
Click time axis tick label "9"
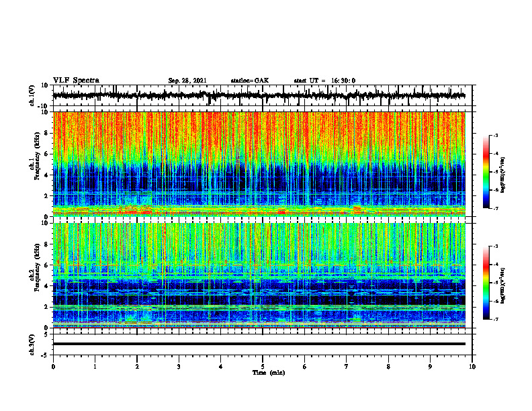pos(430,367)
